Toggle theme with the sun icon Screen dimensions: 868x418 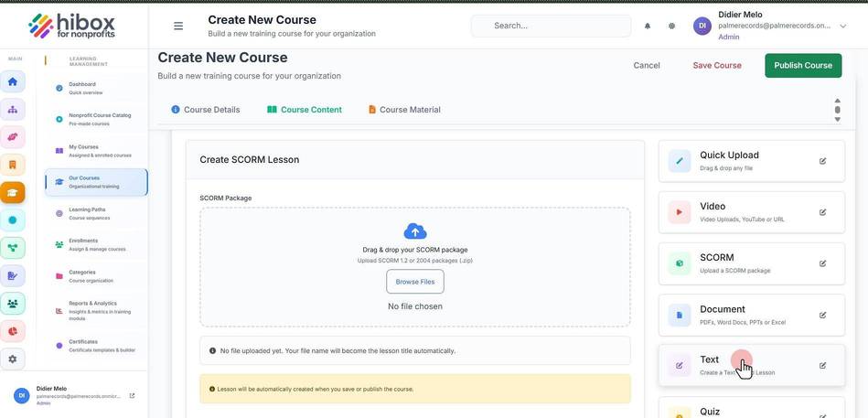pyautogui.click(x=671, y=26)
